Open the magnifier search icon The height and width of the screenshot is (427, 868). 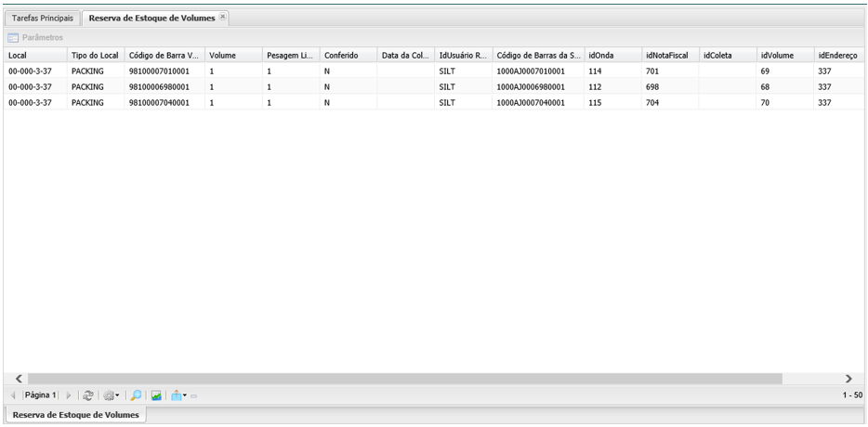136,395
